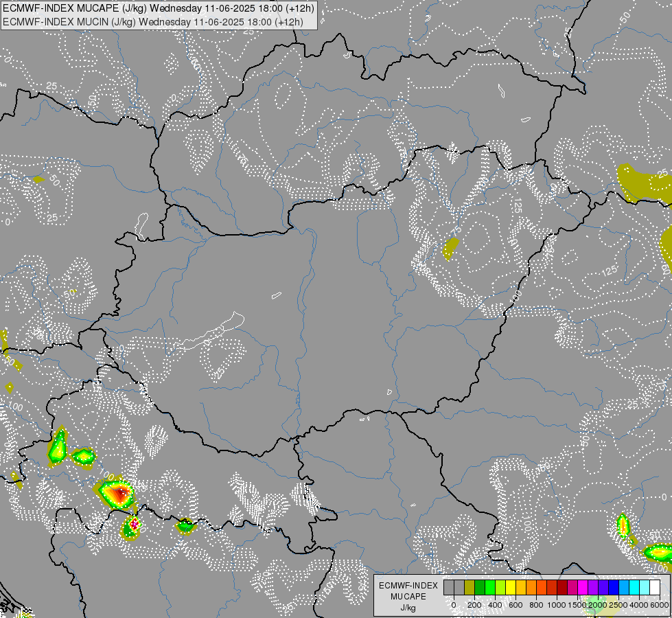The width and height of the screenshot is (672, 618).
Task: Click MUCAPE label inside the legend box
Action: (x=408, y=597)
